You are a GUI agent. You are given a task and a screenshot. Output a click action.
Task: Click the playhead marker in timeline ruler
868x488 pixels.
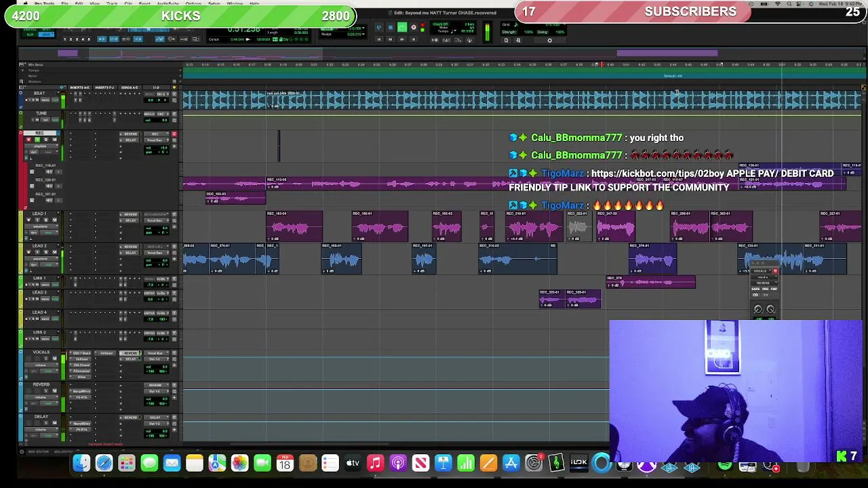pyautogui.click(x=601, y=64)
